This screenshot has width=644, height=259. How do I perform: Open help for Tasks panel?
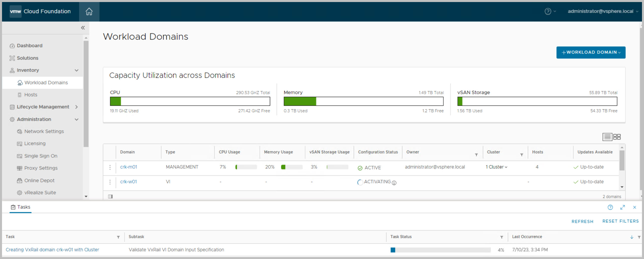click(x=610, y=207)
